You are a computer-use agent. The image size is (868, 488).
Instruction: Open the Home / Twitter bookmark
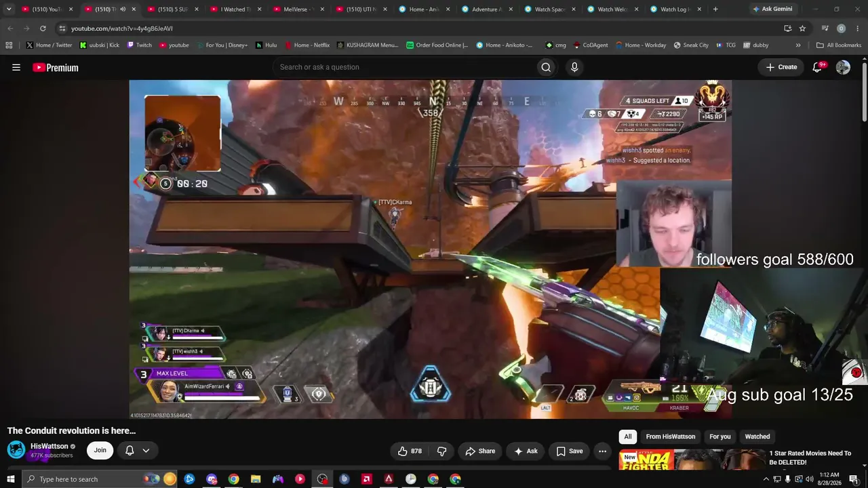(x=50, y=45)
